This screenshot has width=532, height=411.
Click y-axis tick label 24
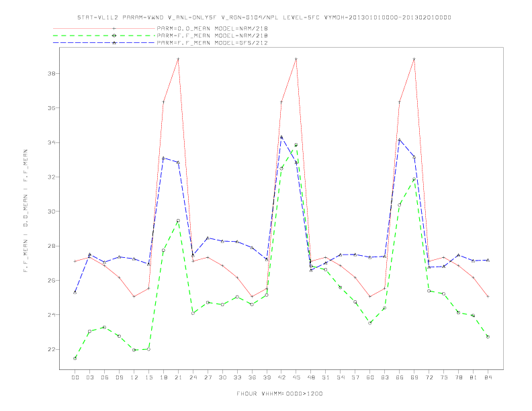point(52,315)
